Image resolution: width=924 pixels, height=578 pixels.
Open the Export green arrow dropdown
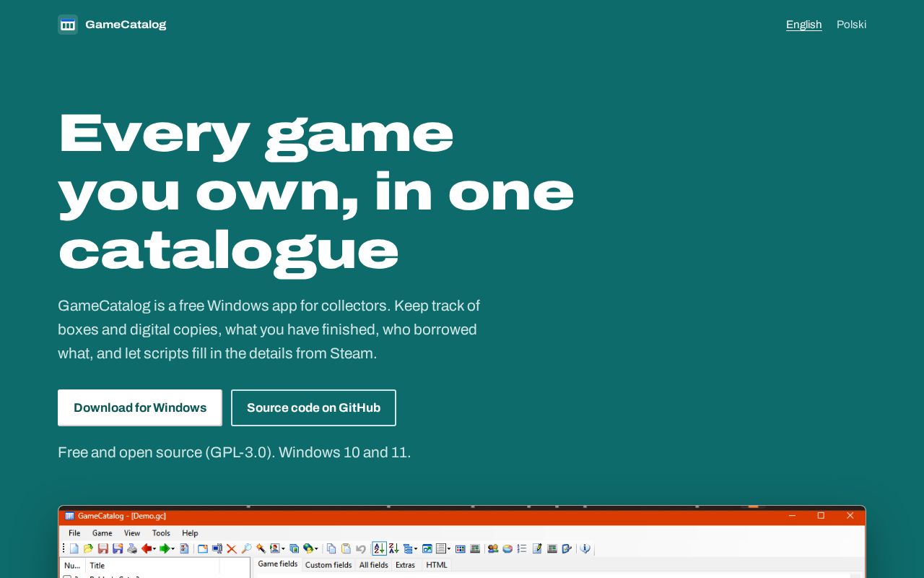click(x=173, y=549)
